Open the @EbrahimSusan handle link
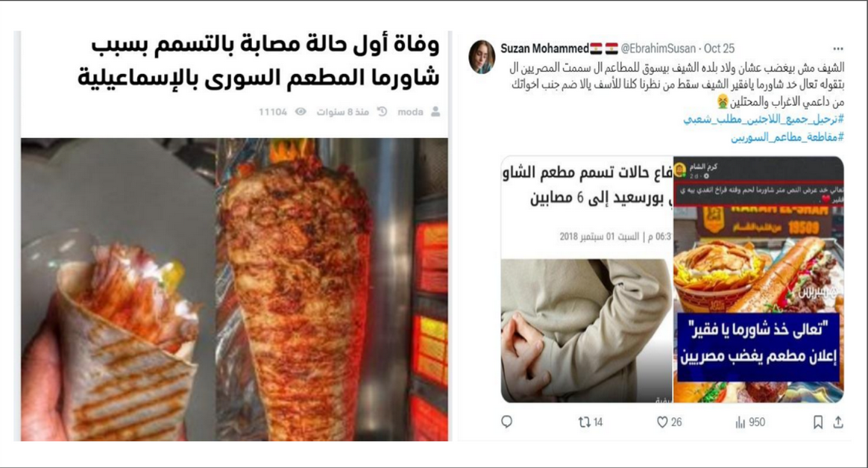Viewport: 868px width, 468px height. [658, 49]
